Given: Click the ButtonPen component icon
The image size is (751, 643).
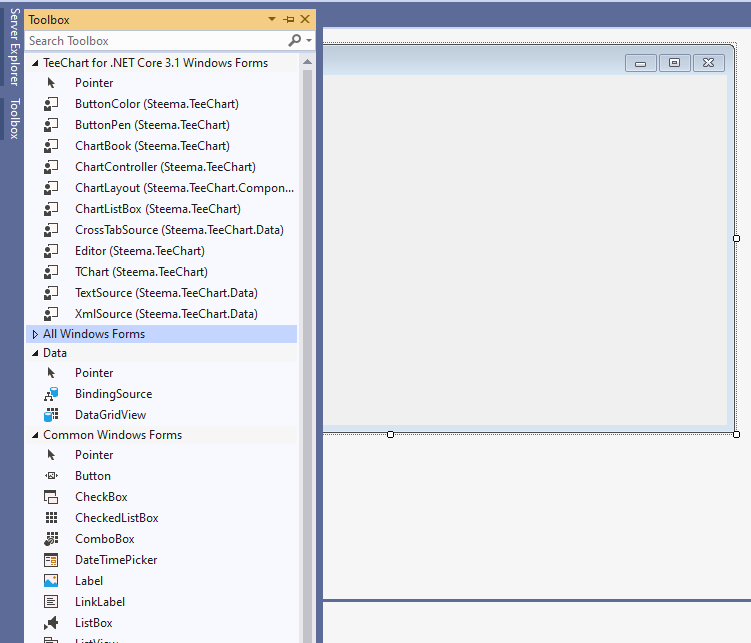Looking at the screenshot, I should [51, 125].
